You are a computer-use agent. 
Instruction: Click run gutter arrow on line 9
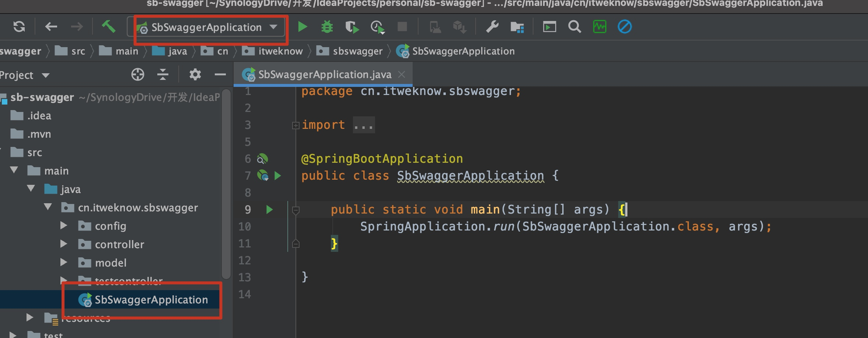(269, 210)
